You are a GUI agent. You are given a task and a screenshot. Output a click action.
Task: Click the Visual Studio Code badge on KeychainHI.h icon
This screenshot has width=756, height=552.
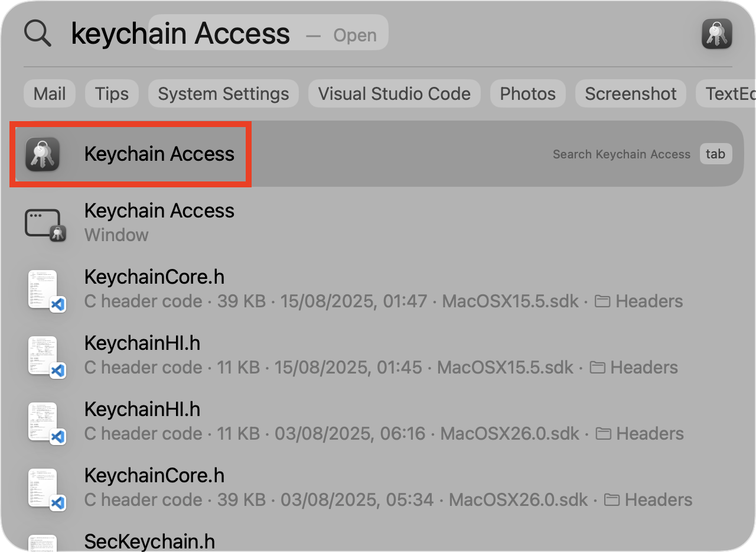(x=58, y=371)
